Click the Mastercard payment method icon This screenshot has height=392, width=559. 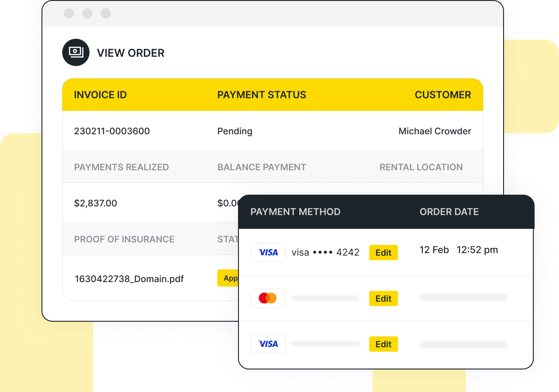[x=268, y=298]
